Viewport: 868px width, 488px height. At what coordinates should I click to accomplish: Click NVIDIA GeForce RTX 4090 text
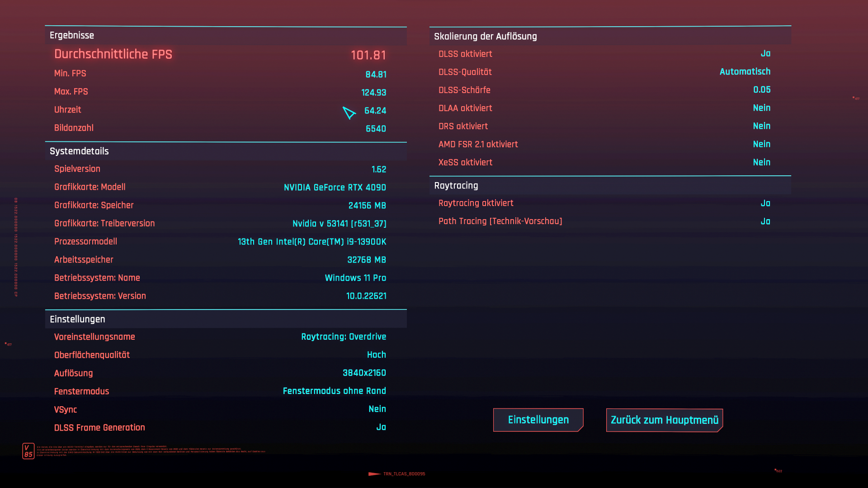(335, 187)
